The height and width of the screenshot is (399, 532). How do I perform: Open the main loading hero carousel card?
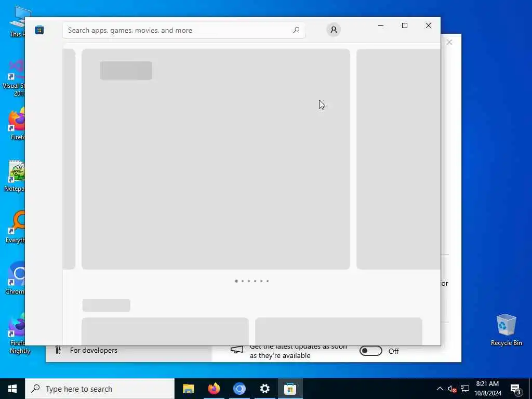[216, 159]
